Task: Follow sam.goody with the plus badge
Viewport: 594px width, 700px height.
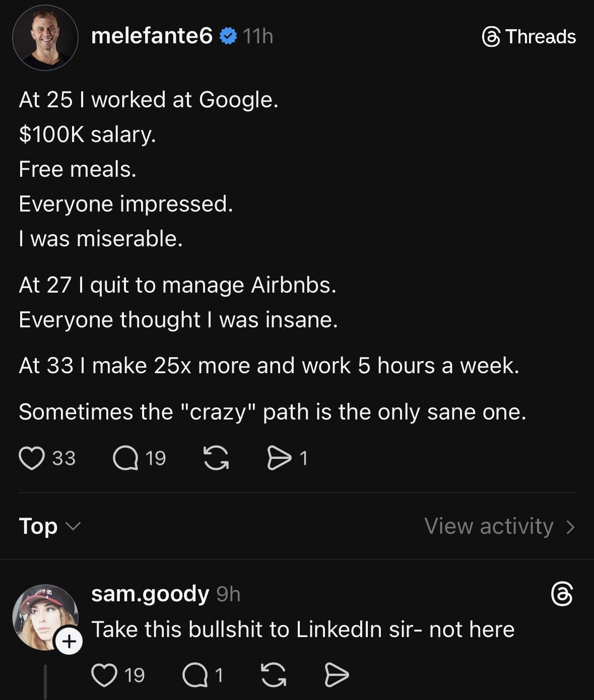Action: tap(69, 642)
